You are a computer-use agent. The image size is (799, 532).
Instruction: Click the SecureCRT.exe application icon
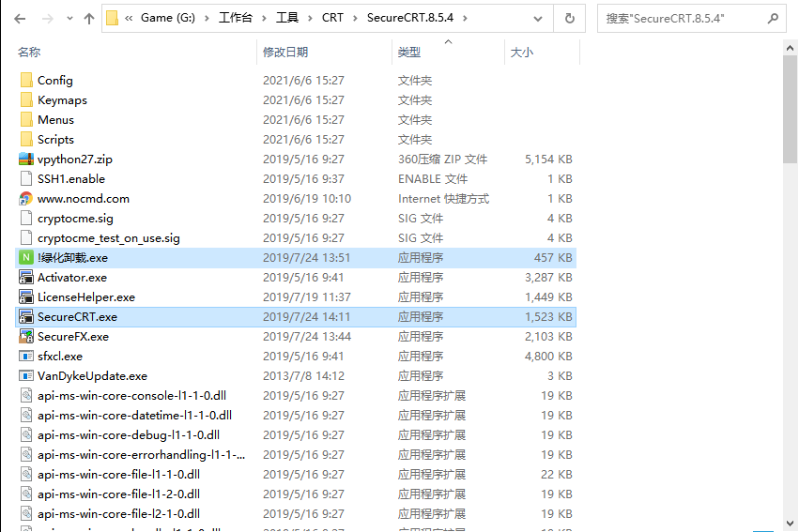[26, 317]
